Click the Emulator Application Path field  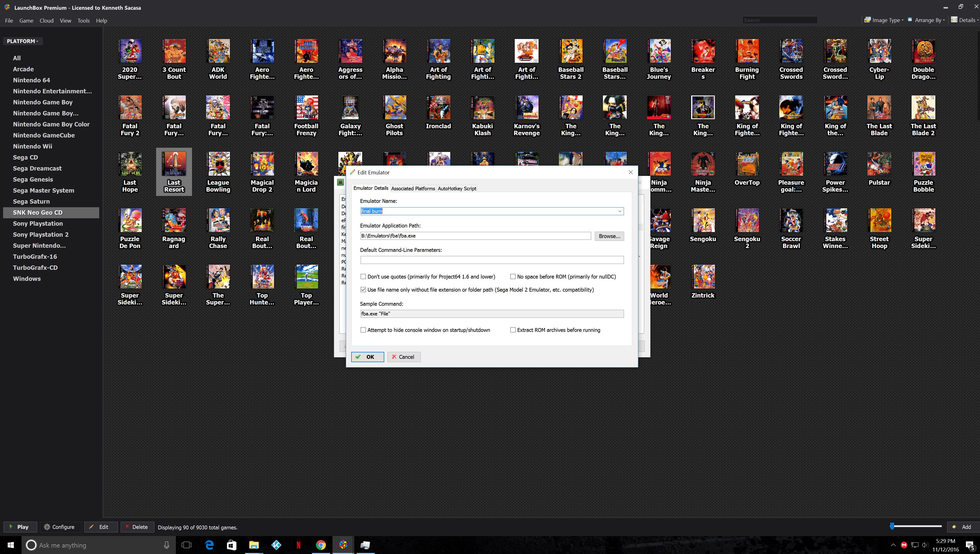pyautogui.click(x=476, y=236)
